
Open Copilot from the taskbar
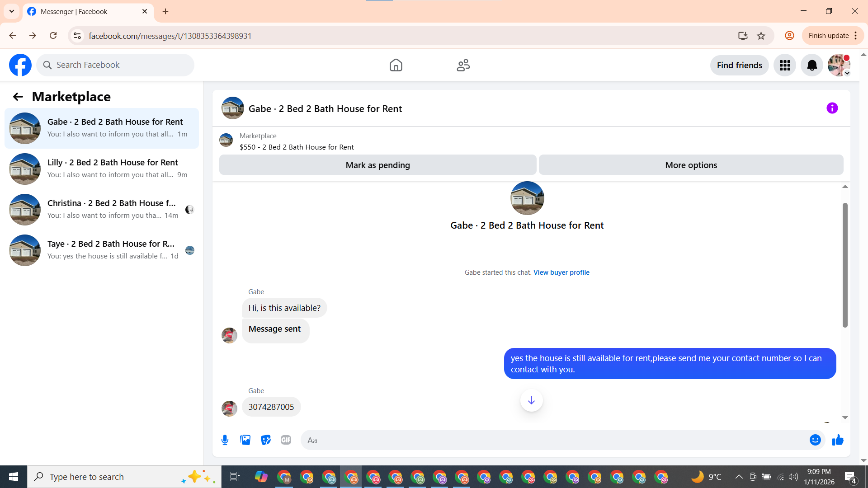tap(261, 477)
